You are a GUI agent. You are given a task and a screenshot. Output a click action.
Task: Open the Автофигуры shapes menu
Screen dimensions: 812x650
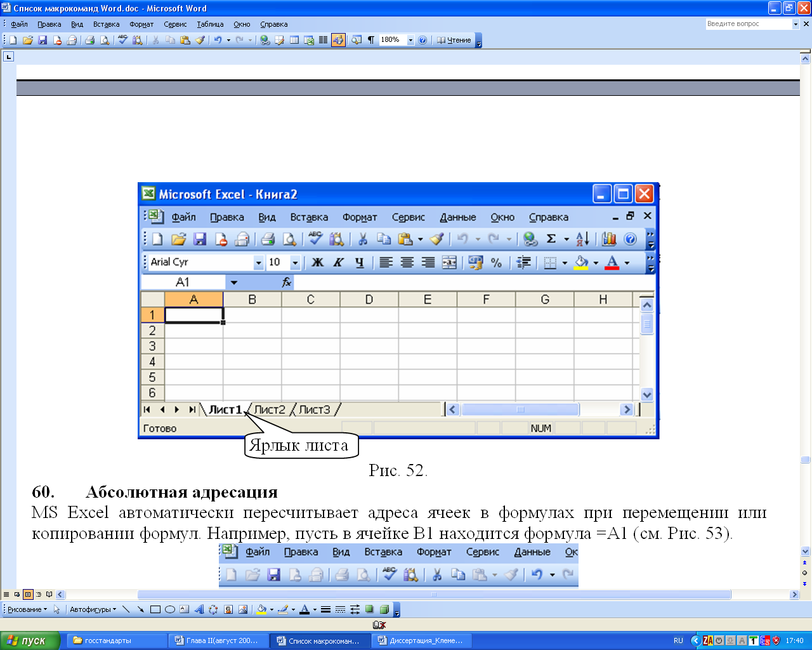(x=93, y=609)
